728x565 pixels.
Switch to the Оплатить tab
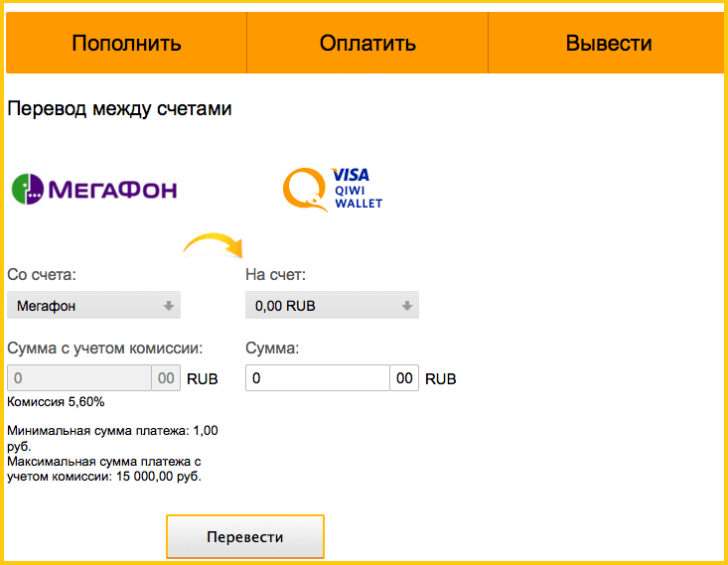[367, 43]
